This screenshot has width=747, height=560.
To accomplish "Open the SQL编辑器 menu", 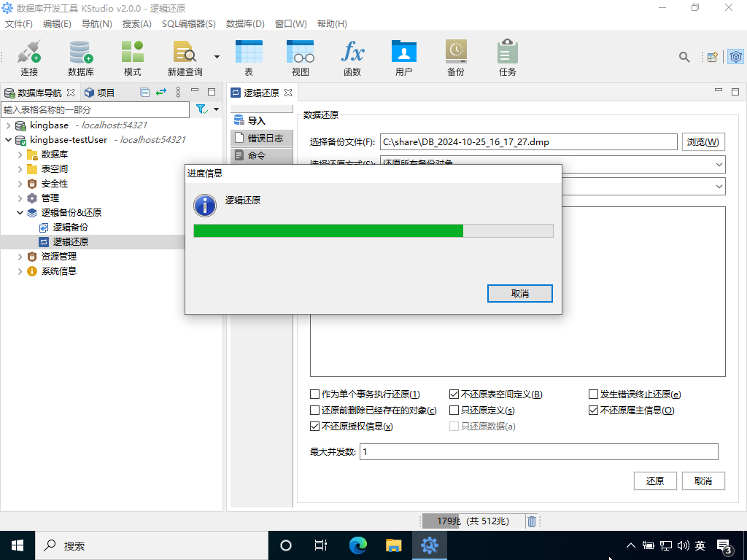I will [x=188, y=24].
